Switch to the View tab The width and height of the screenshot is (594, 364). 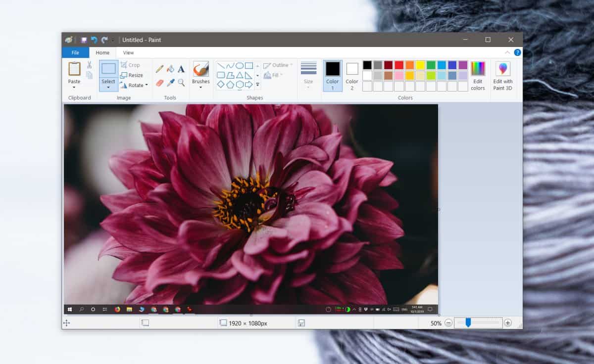click(x=128, y=52)
